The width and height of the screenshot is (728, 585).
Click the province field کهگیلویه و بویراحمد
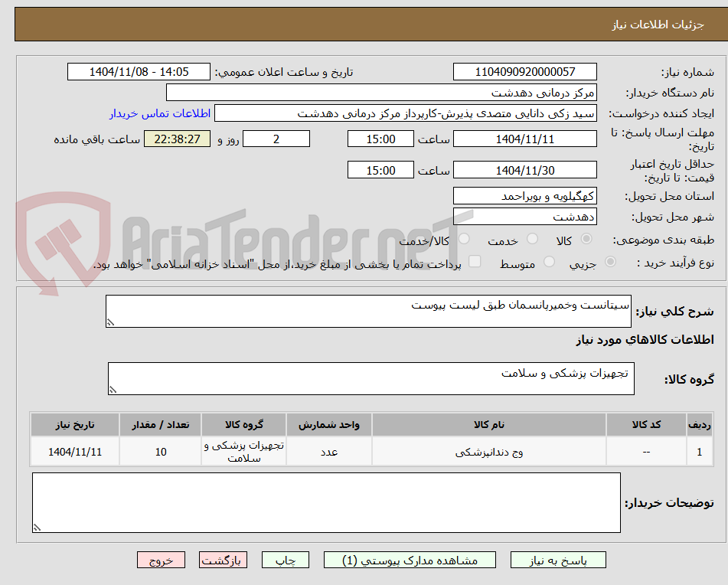pos(524,196)
